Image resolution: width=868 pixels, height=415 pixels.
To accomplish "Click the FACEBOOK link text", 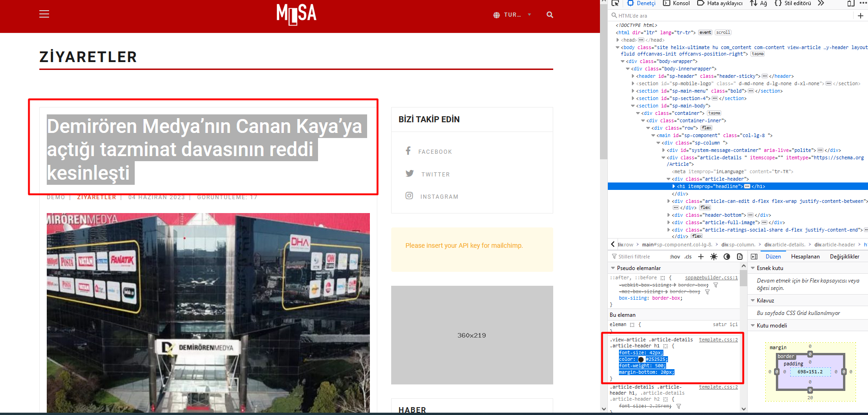I will point(435,152).
